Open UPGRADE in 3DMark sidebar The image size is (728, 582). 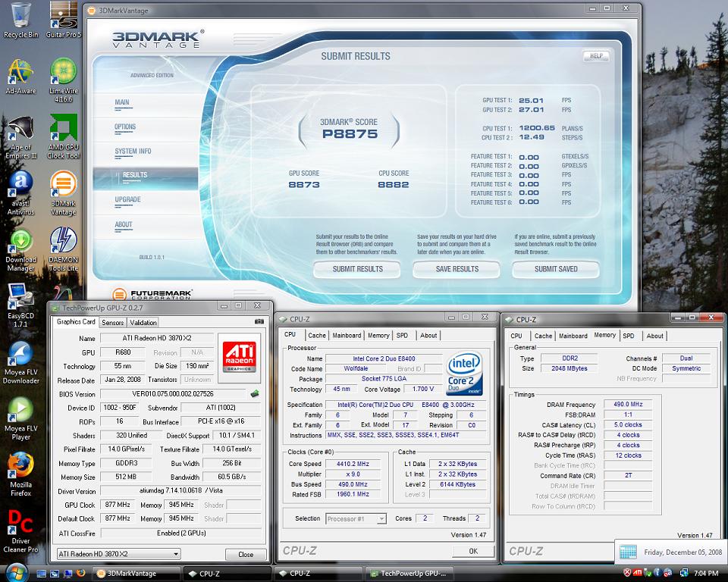127,199
